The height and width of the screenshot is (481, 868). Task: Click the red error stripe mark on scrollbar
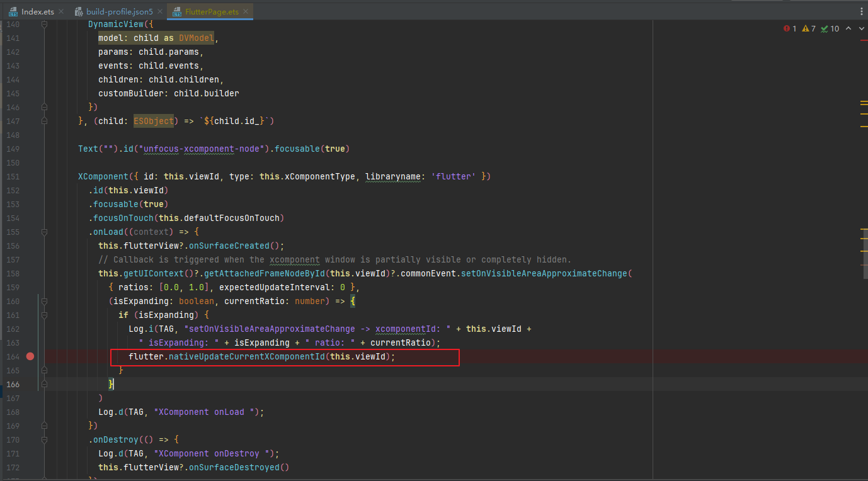click(x=864, y=40)
